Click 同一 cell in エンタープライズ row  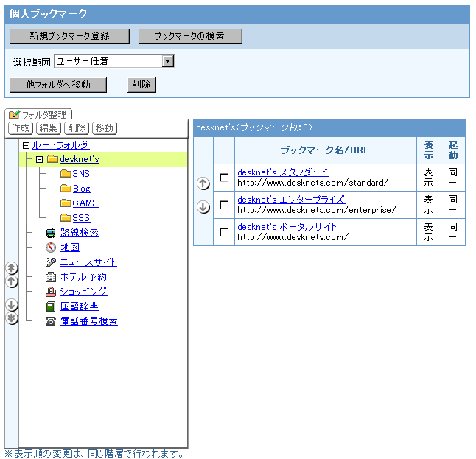pos(453,205)
